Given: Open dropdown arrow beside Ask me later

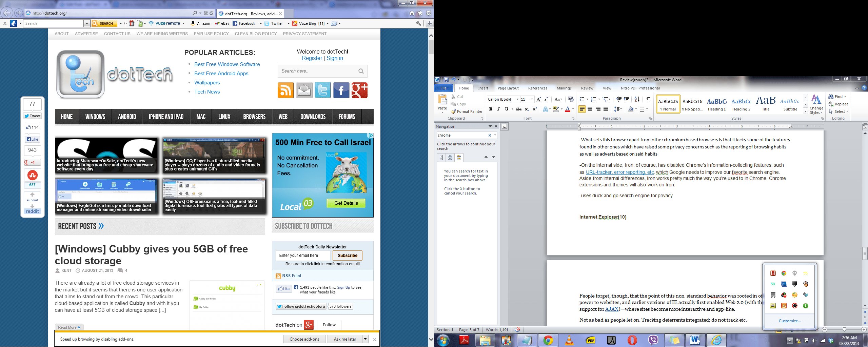Looking at the screenshot, I should click(365, 339).
